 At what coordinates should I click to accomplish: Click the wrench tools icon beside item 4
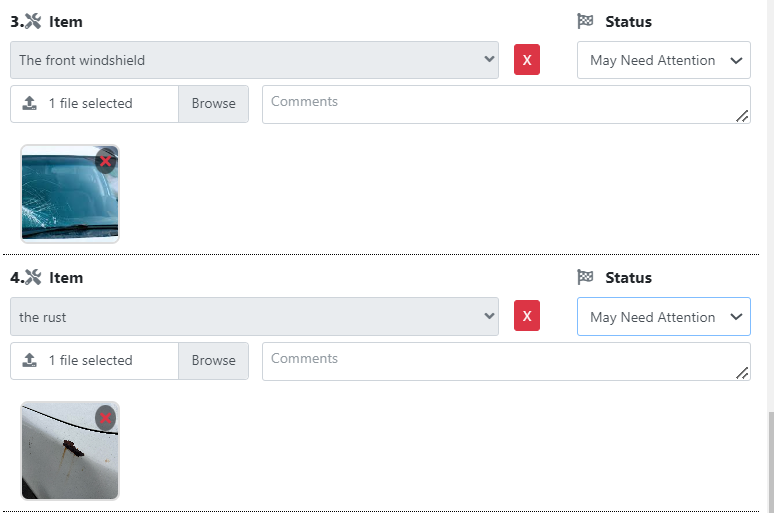33,277
